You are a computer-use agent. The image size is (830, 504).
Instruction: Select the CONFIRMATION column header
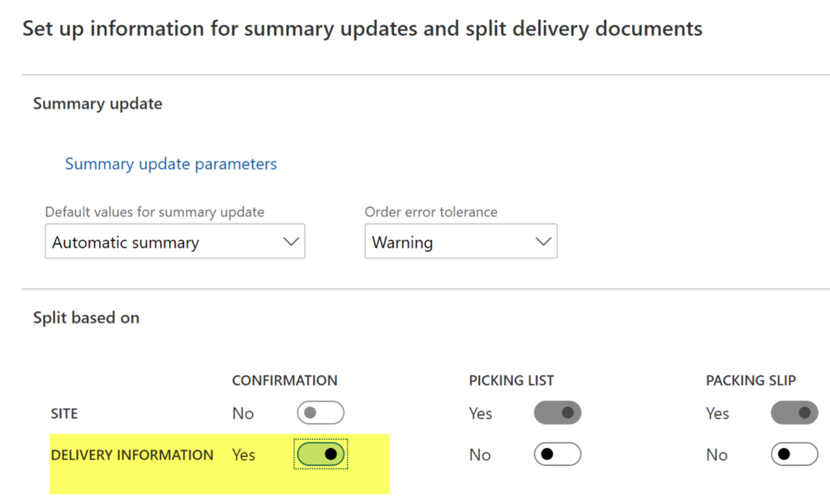(x=285, y=380)
